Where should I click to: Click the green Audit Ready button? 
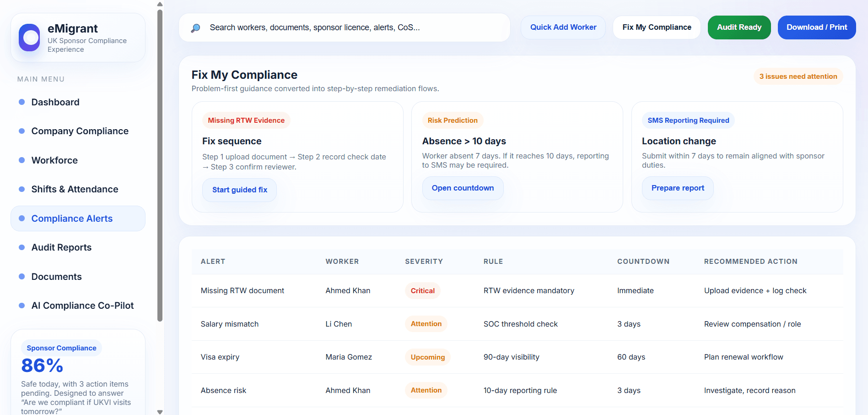point(739,27)
